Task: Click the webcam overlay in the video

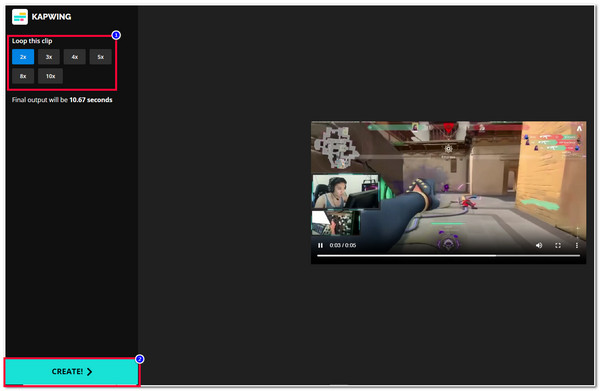Action: [346, 191]
